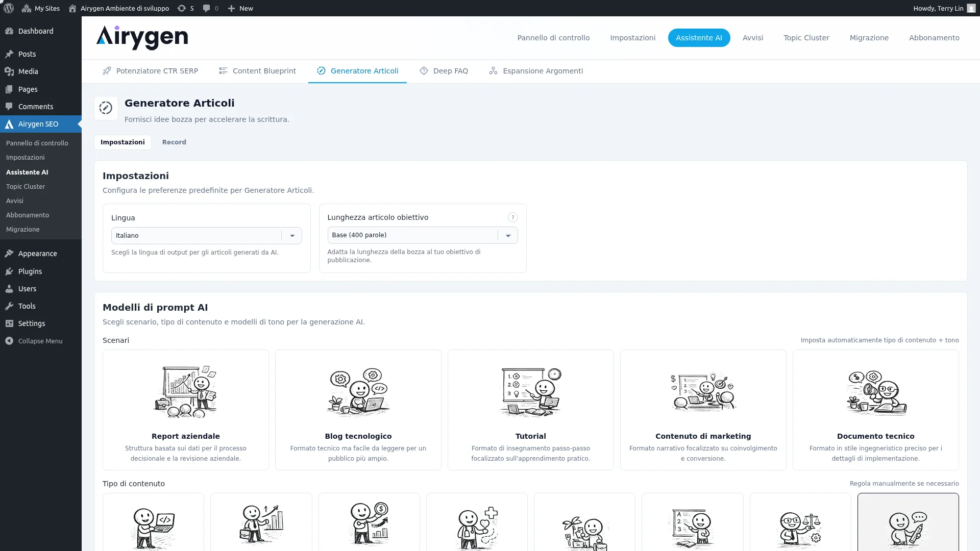Open the Lunghezza articolo obiettivo dropdown
Image resolution: width=980 pixels, height=551 pixels.
[423, 235]
